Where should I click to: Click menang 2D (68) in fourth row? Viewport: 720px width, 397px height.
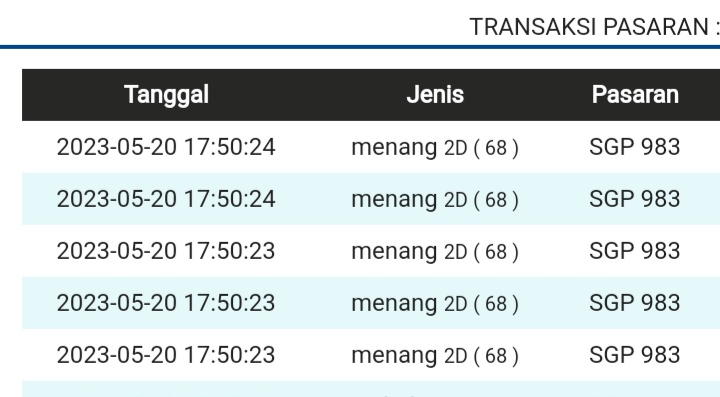click(435, 304)
